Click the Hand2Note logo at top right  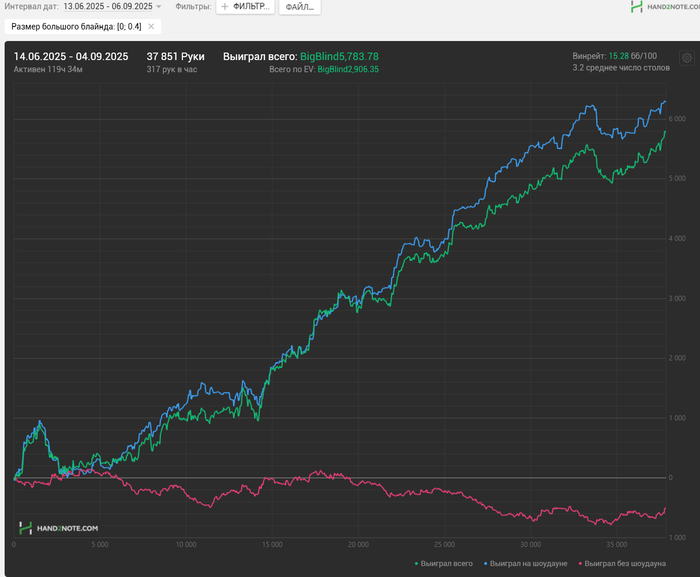[x=664, y=7]
